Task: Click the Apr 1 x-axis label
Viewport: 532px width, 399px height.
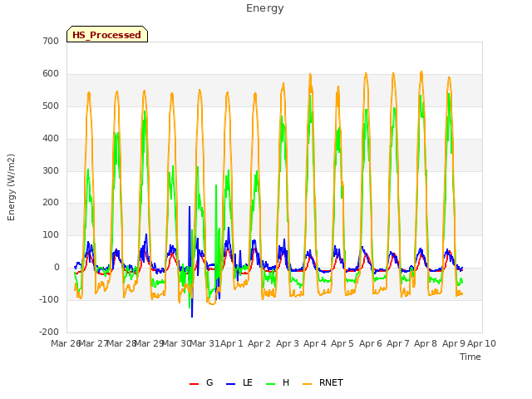Action: click(232, 343)
